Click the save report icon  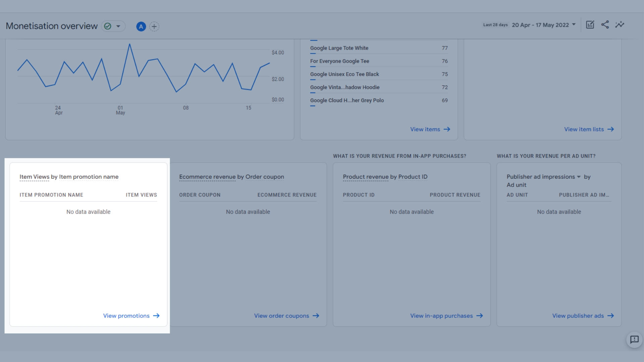tap(590, 24)
